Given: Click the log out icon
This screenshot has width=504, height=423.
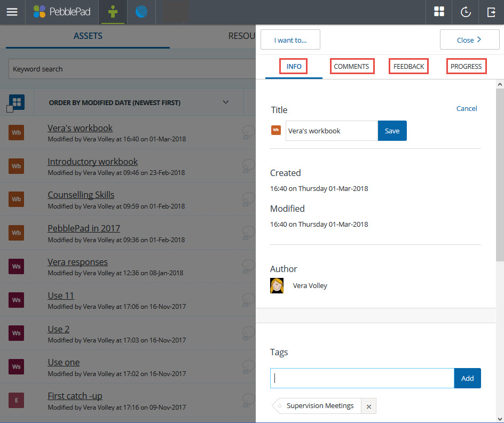Looking at the screenshot, I should [x=491, y=12].
